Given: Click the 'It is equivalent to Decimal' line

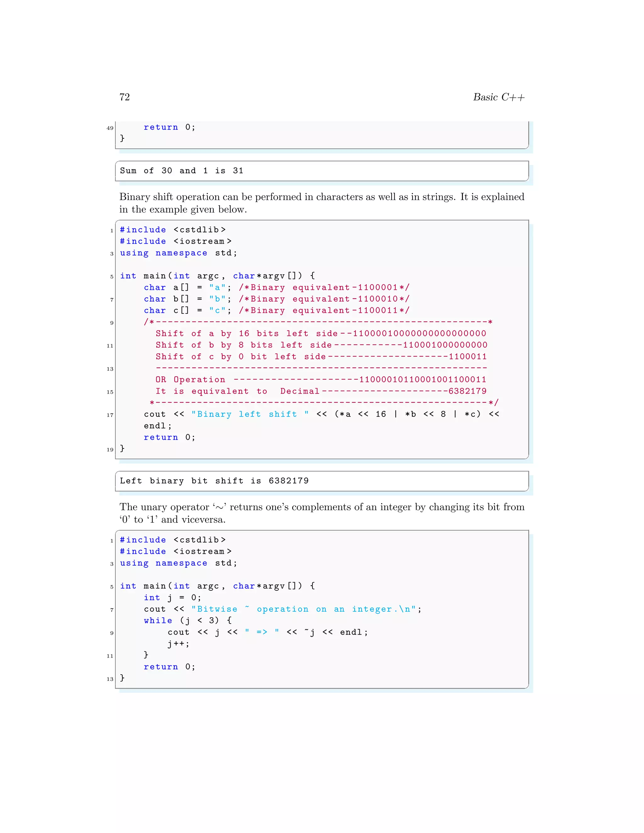Looking at the screenshot, I should pyautogui.click(x=321, y=391).
